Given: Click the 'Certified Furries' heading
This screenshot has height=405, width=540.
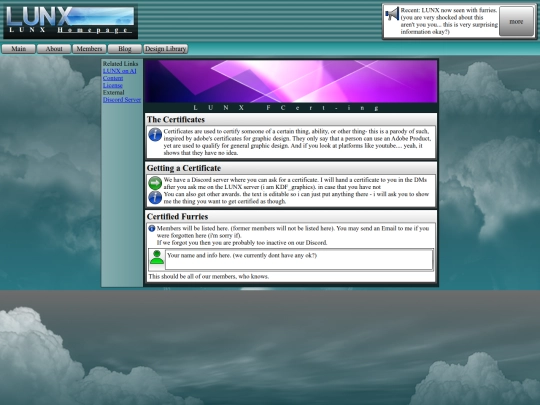Looking at the screenshot, I should click(177, 217).
